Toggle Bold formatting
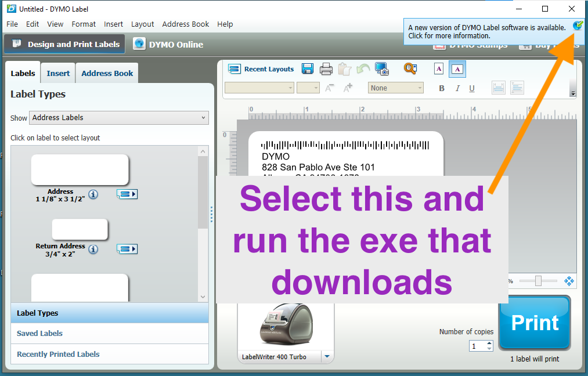Screen dimensions: 588x376 [x=441, y=88]
